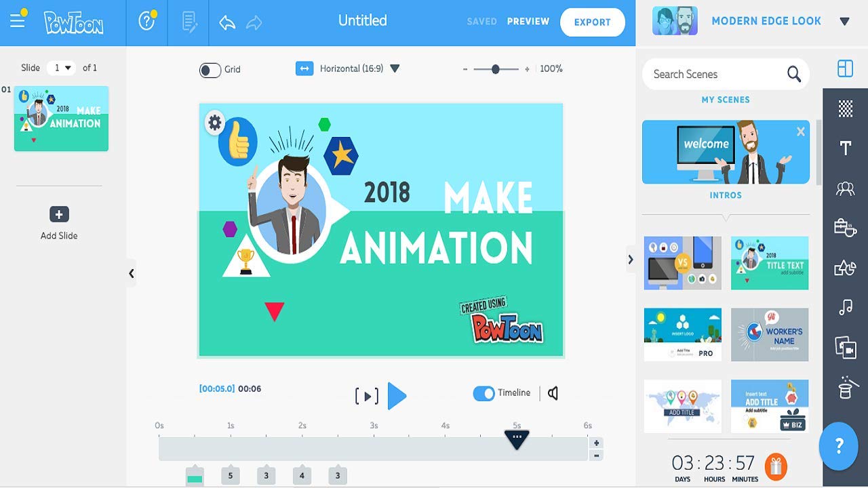This screenshot has width=868, height=488.
Task: Toggle the Grid switch on
Action: tap(211, 69)
